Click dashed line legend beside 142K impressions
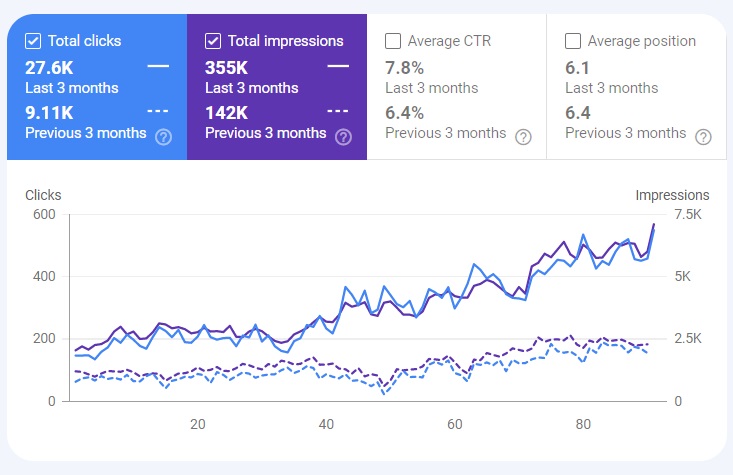733x475 pixels. [338, 111]
